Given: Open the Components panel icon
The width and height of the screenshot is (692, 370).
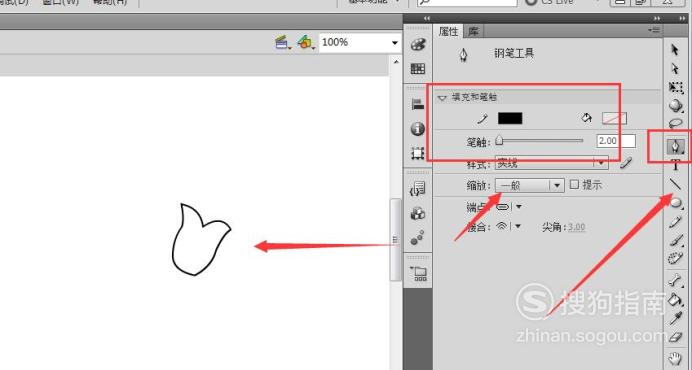Looking at the screenshot, I should point(417,213).
